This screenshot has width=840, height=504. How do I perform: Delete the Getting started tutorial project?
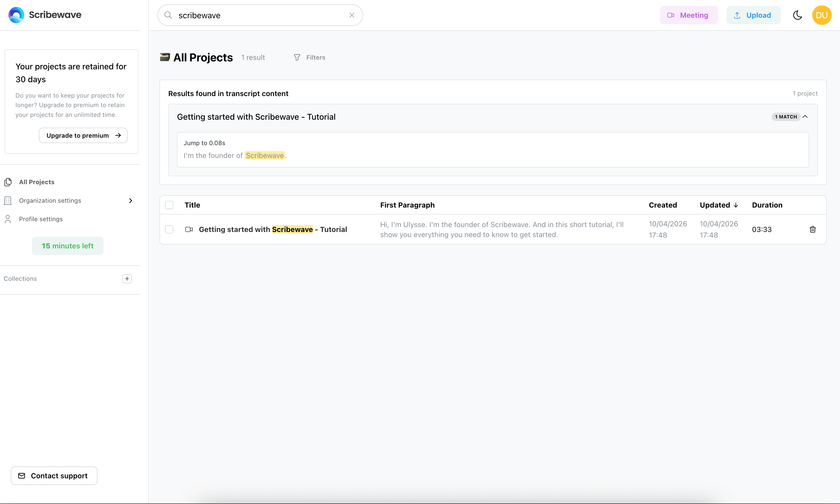[812, 229]
